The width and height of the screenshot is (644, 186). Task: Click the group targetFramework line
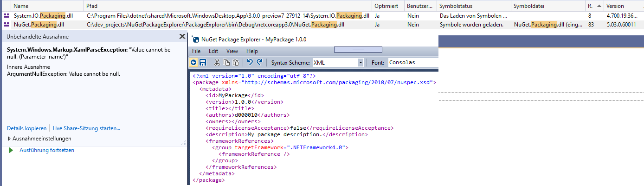click(x=280, y=147)
